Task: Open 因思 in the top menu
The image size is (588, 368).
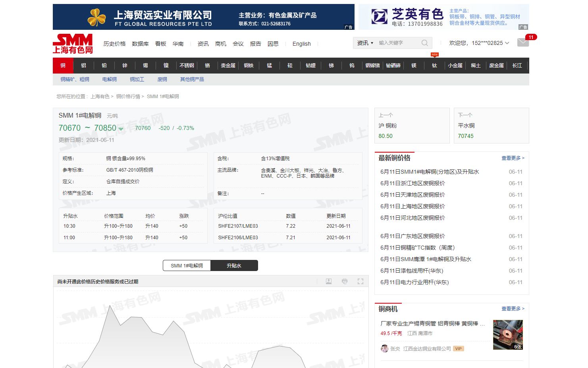Action: click(273, 44)
